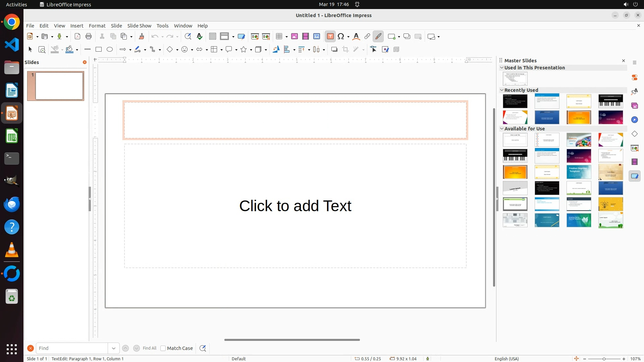Collapse the Recently Used section
Viewport: 644px width, 362px height.
[x=502, y=90]
